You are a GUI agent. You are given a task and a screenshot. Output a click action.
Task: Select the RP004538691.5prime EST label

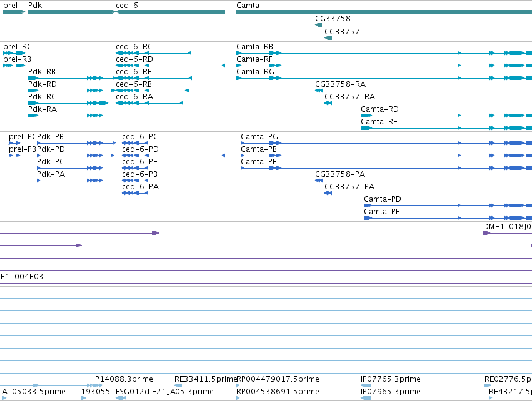pos(278,392)
